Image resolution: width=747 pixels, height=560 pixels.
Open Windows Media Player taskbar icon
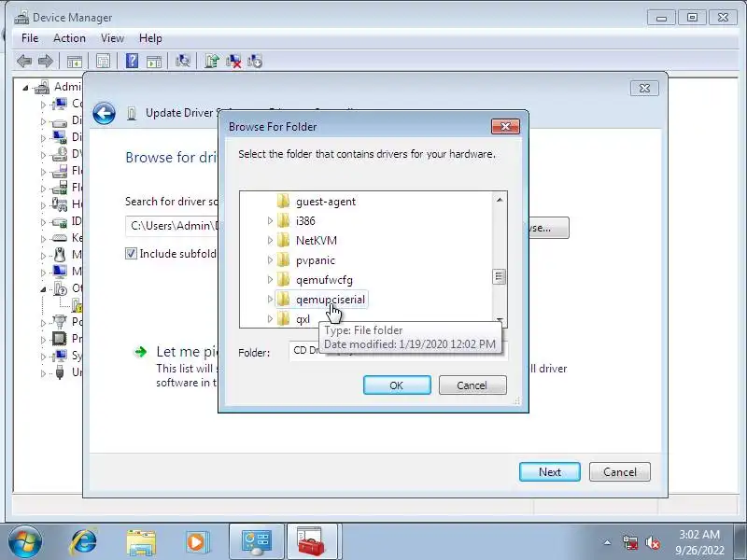[x=196, y=542]
